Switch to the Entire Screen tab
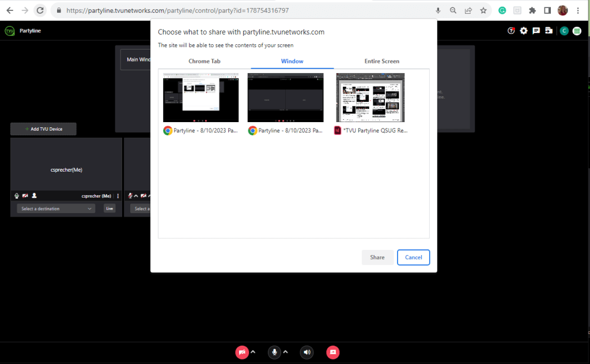 click(381, 61)
